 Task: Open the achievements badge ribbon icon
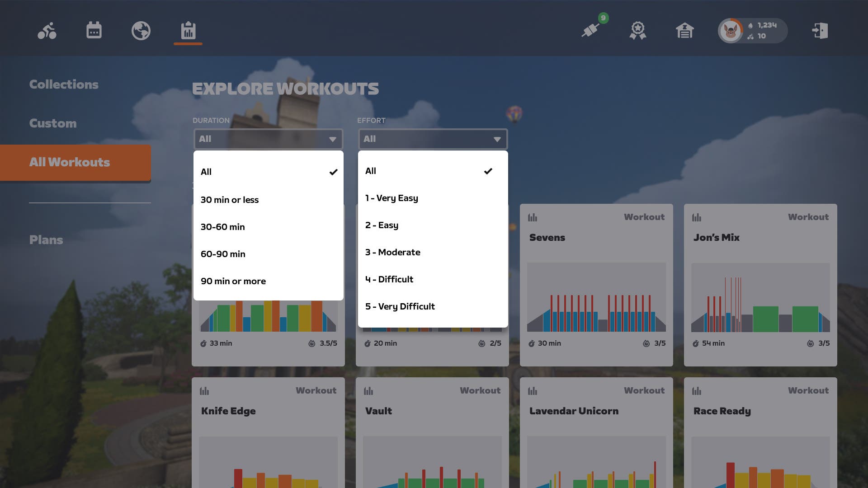tap(638, 31)
